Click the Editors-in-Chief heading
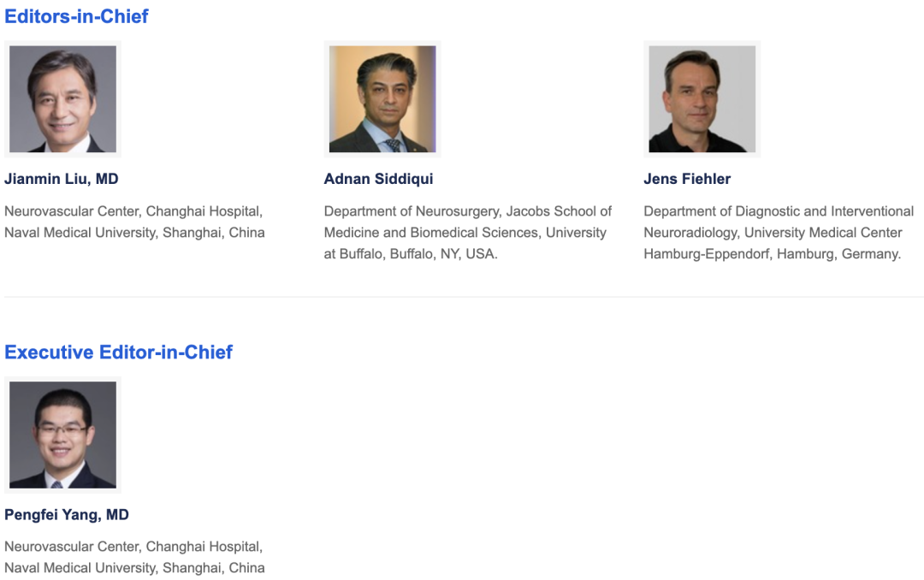Viewport: 924px width, 580px height. click(x=77, y=16)
